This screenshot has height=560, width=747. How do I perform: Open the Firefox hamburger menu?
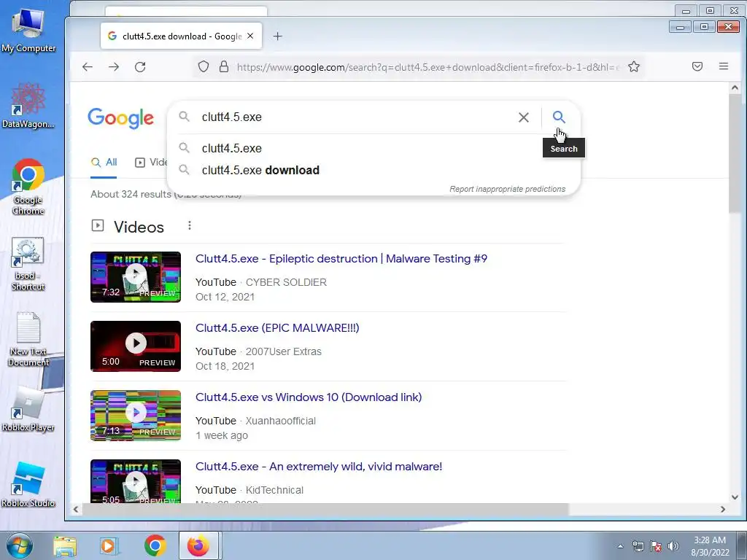(x=724, y=66)
